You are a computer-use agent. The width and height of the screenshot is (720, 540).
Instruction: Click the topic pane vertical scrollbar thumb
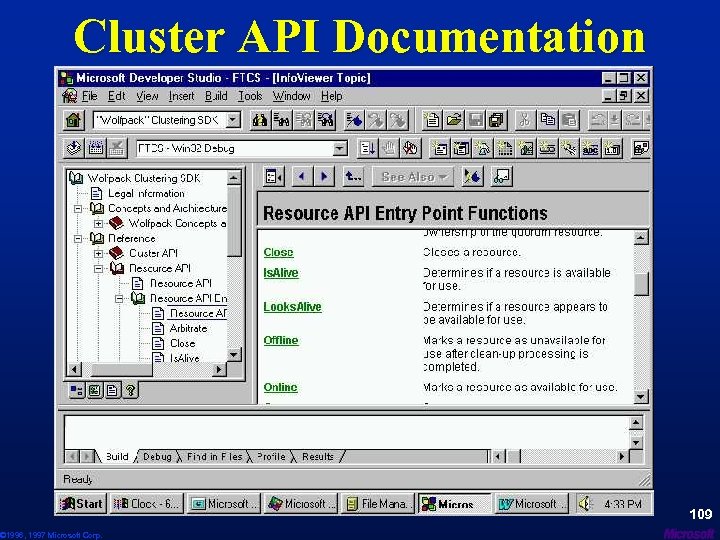(x=641, y=283)
